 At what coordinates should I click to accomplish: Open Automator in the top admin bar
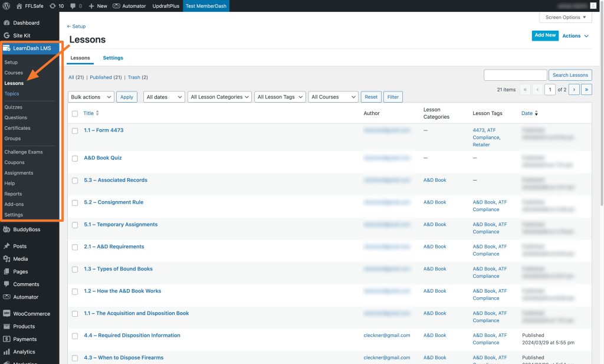pos(129,6)
